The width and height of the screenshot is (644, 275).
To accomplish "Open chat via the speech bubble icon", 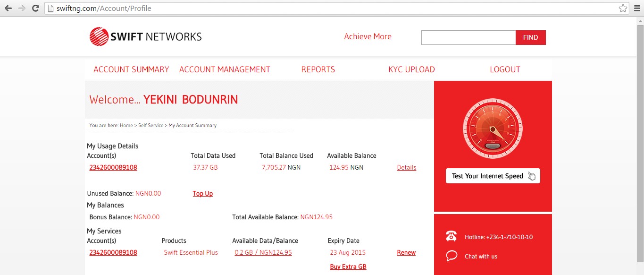I will coord(451,256).
